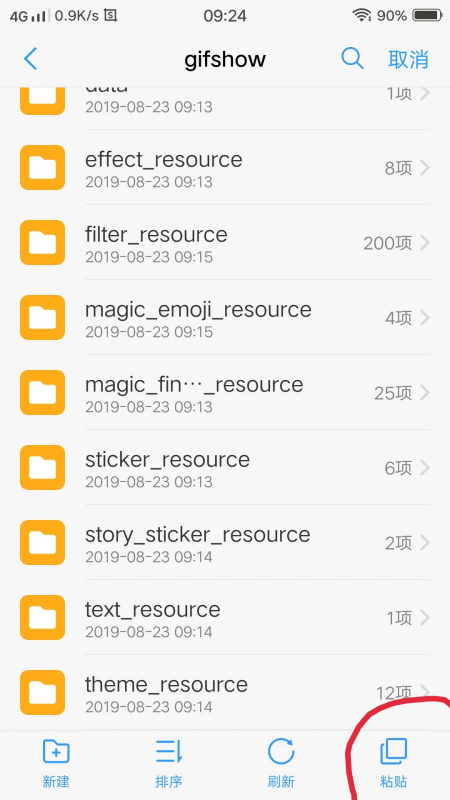Expand filter_resource via its 200项 chevron
Screen dimensions: 450x800
coord(425,243)
